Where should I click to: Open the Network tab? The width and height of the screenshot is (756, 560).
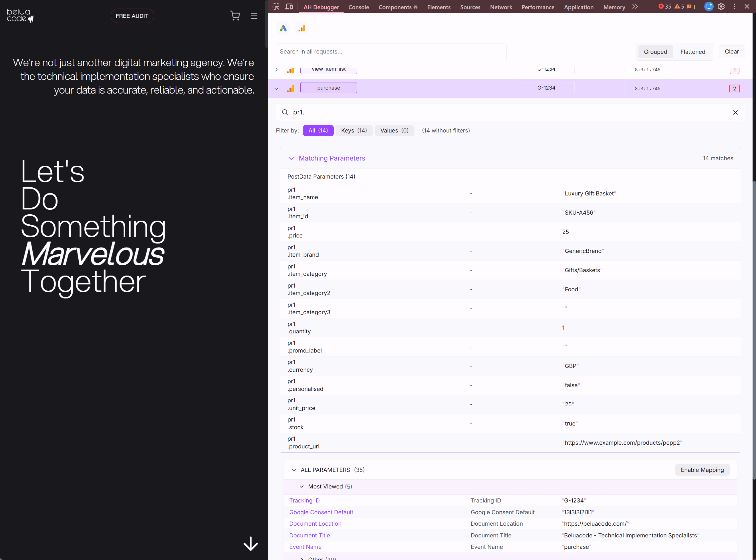pos(501,7)
